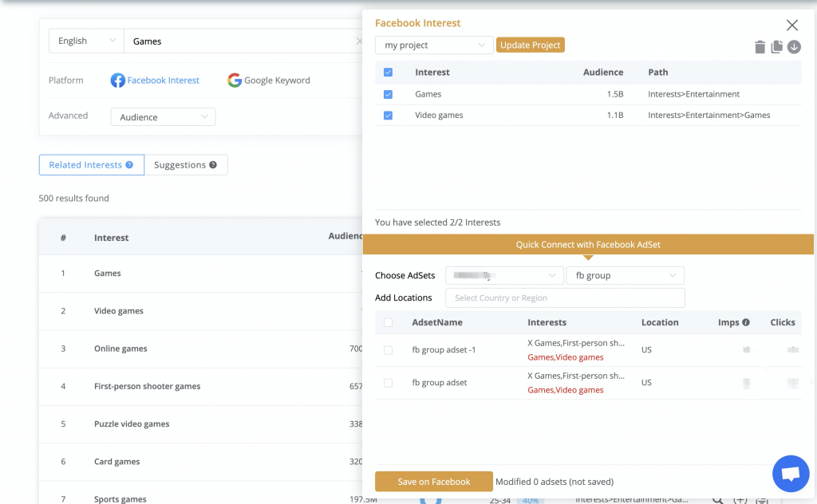
Task: Click the 1.5B audience value
Action: click(x=615, y=94)
